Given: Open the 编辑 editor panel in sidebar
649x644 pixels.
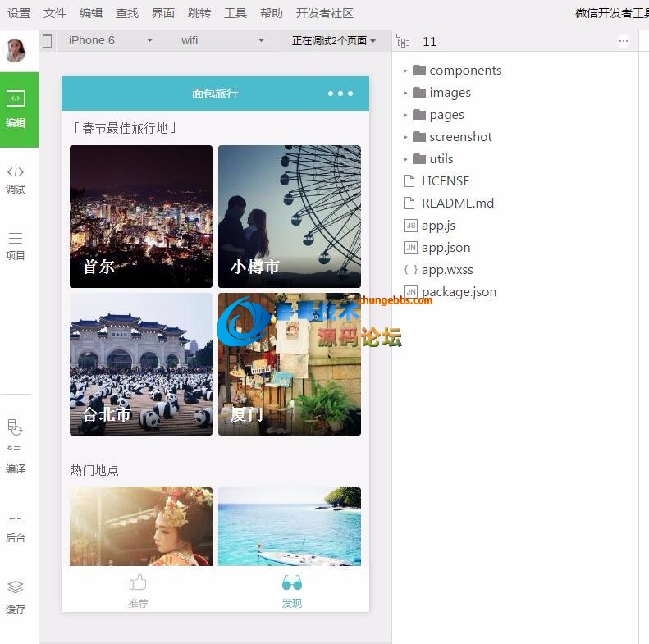Looking at the screenshot, I should click(x=16, y=109).
